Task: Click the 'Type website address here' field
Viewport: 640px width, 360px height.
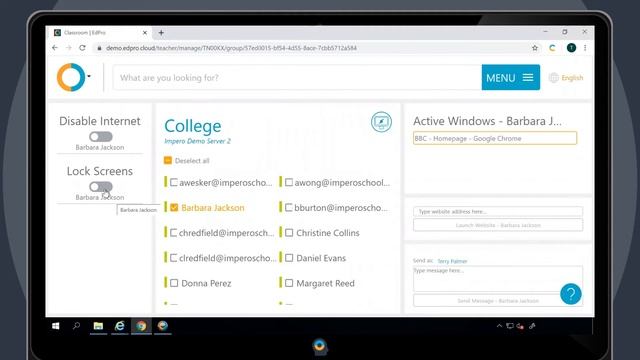Action: click(498, 211)
